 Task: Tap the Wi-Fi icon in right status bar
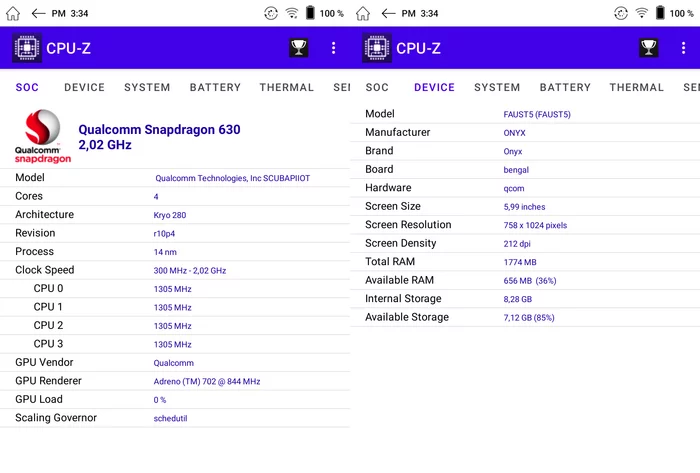(x=642, y=13)
